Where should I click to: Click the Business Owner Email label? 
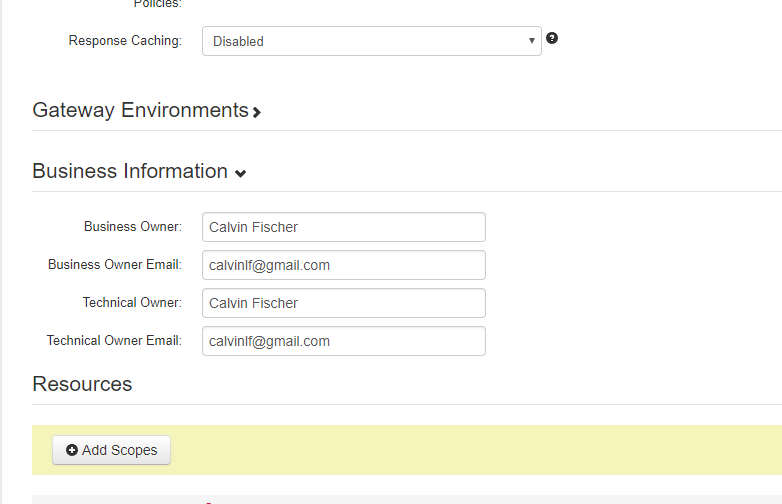coord(115,264)
